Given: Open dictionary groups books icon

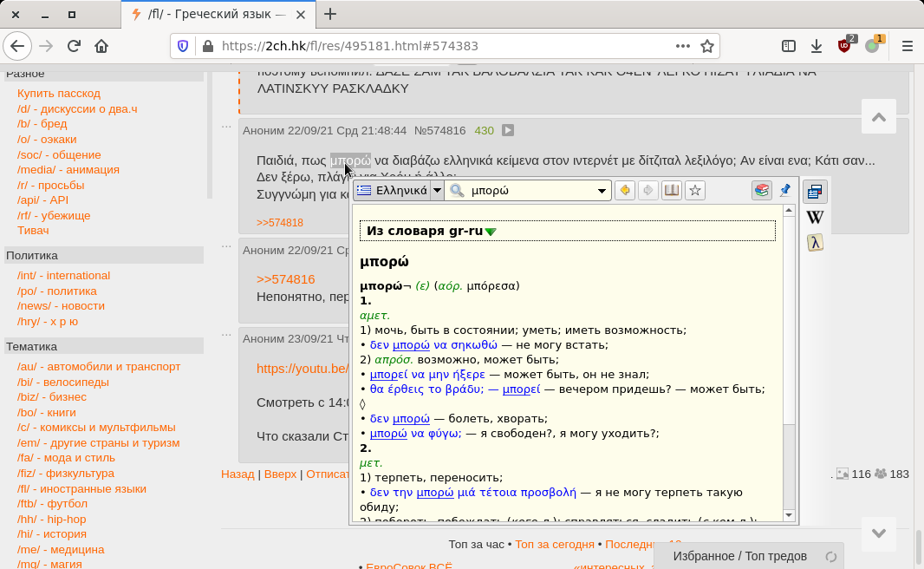Looking at the screenshot, I should [x=762, y=191].
